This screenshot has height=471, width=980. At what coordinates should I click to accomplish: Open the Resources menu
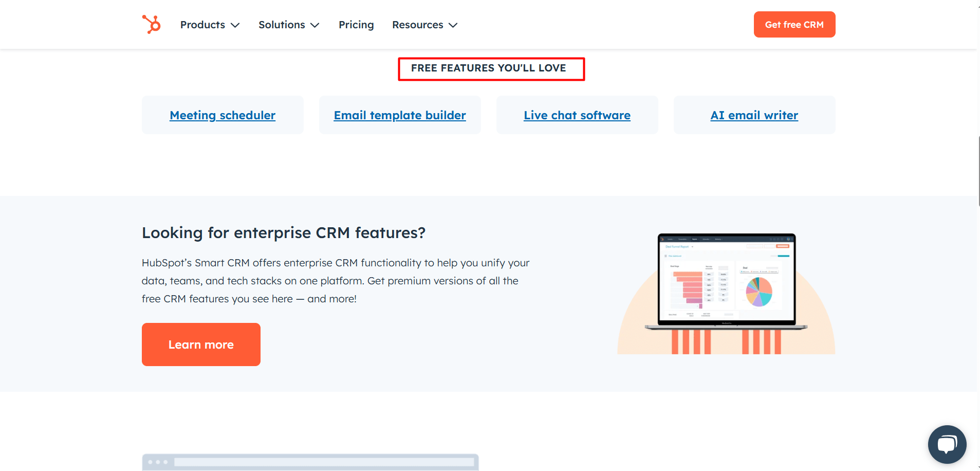(417, 25)
